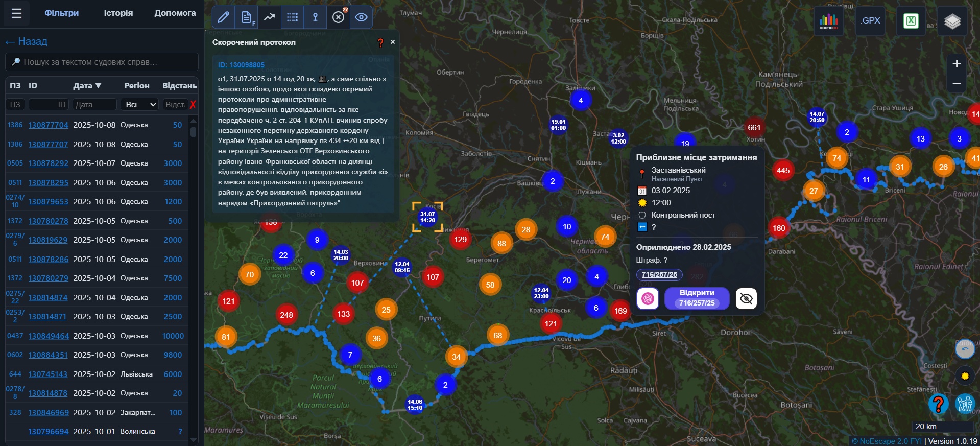Switch to the Історія tab
Image resolution: width=980 pixels, height=446 pixels.
118,13
